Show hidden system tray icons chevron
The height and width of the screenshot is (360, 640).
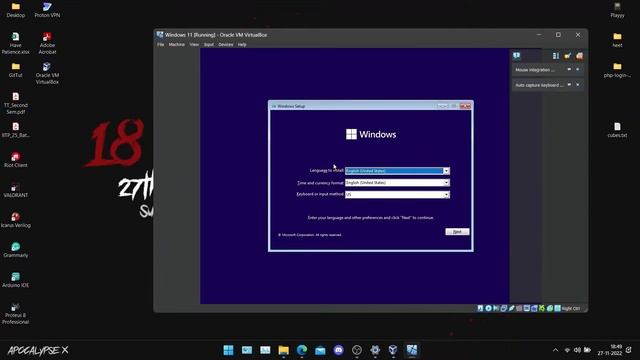tap(555, 350)
